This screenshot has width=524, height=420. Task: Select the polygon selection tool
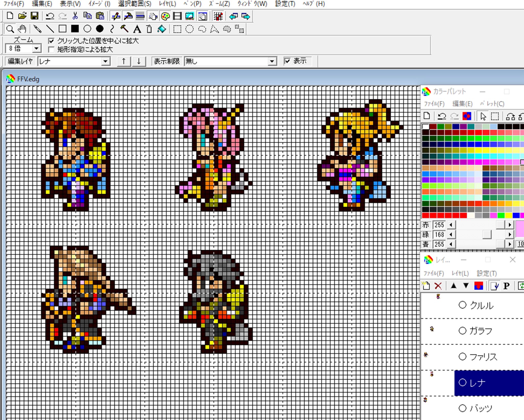(x=214, y=29)
